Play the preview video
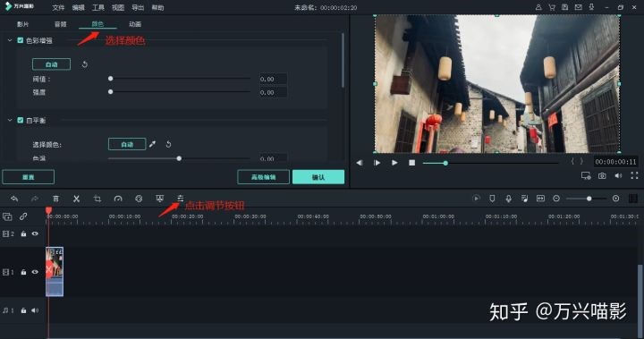 pyautogui.click(x=394, y=163)
